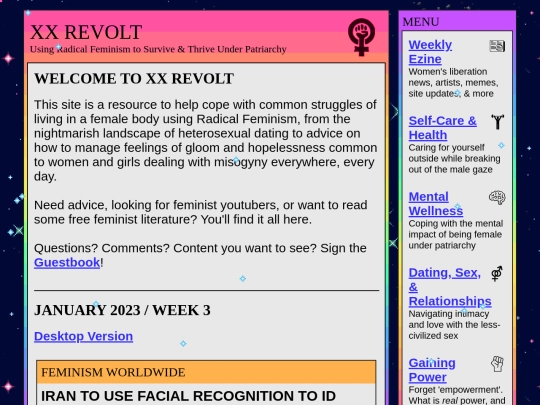Viewport: 540px width, 405px height.
Task: Click the WELCOME TO XX REVOLT heading
Action: point(134,79)
